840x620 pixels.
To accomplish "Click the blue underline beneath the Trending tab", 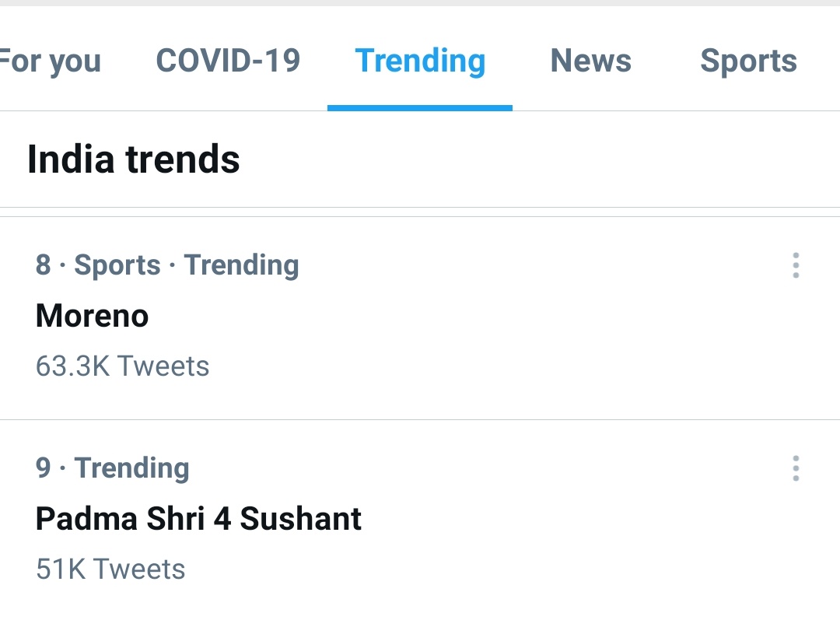I will [x=420, y=107].
